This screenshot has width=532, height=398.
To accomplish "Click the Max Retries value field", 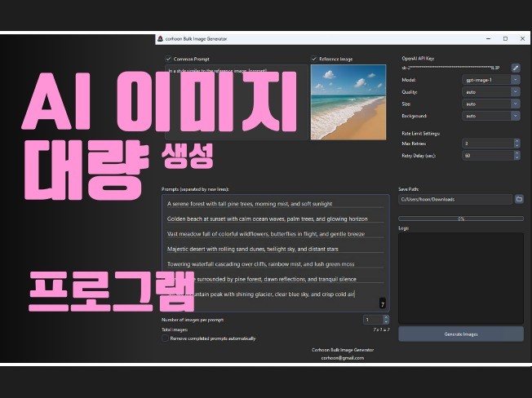I will [x=488, y=144].
